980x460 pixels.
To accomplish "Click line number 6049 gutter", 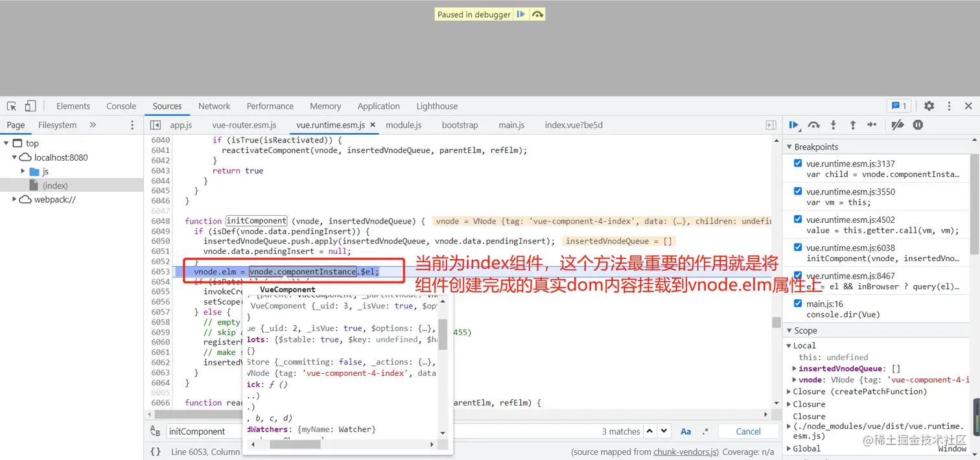I will click(x=160, y=231).
